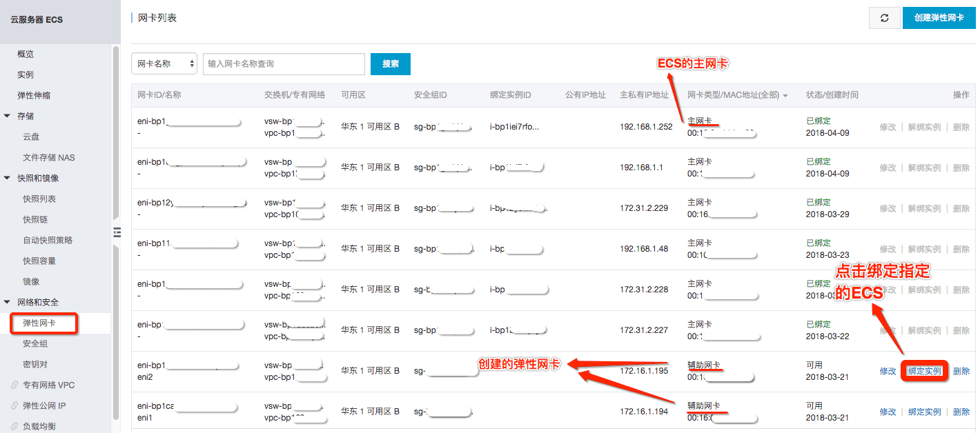This screenshot has height=433, width=980.
Task: Click the 搜索 button
Action: pyautogui.click(x=391, y=63)
